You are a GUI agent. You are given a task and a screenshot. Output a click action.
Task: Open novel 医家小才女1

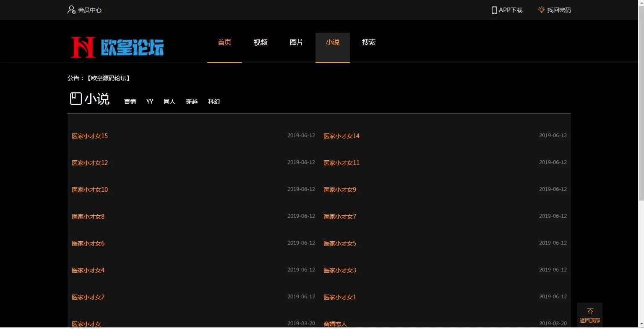tap(340, 297)
